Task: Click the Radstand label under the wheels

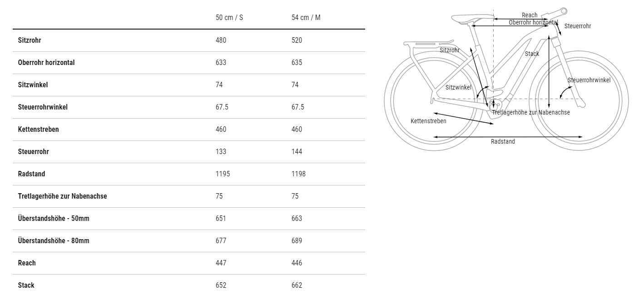Action: click(503, 142)
